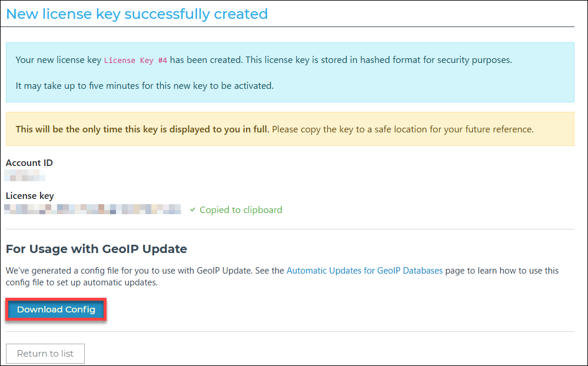Click the 'We've generated a config file' paragraph
The image size is (588, 366).
click(145, 271)
